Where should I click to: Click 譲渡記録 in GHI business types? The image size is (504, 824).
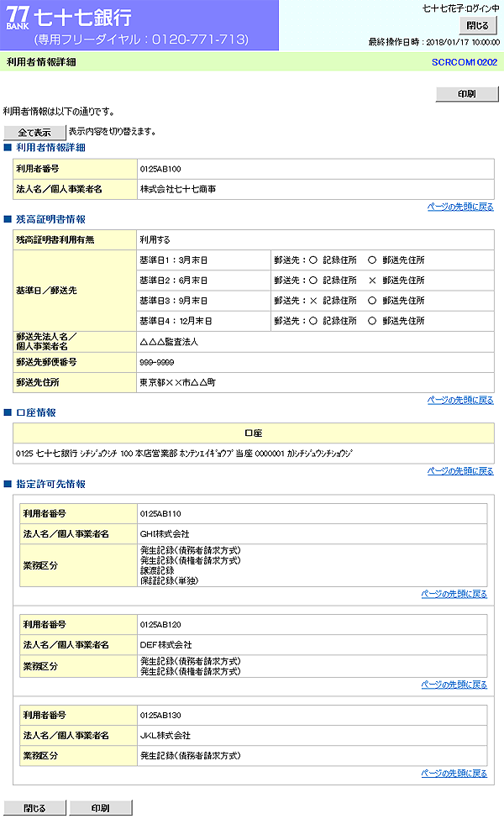click(157, 570)
